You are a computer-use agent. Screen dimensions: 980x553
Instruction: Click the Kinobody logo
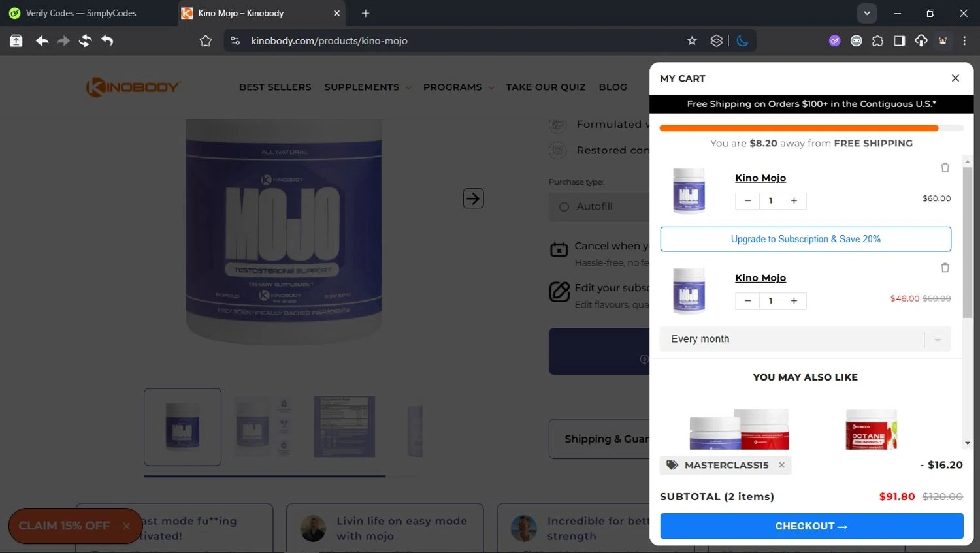click(x=133, y=87)
